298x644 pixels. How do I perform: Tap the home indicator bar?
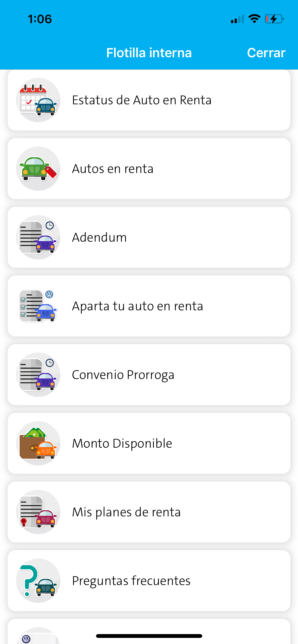tap(149, 636)
